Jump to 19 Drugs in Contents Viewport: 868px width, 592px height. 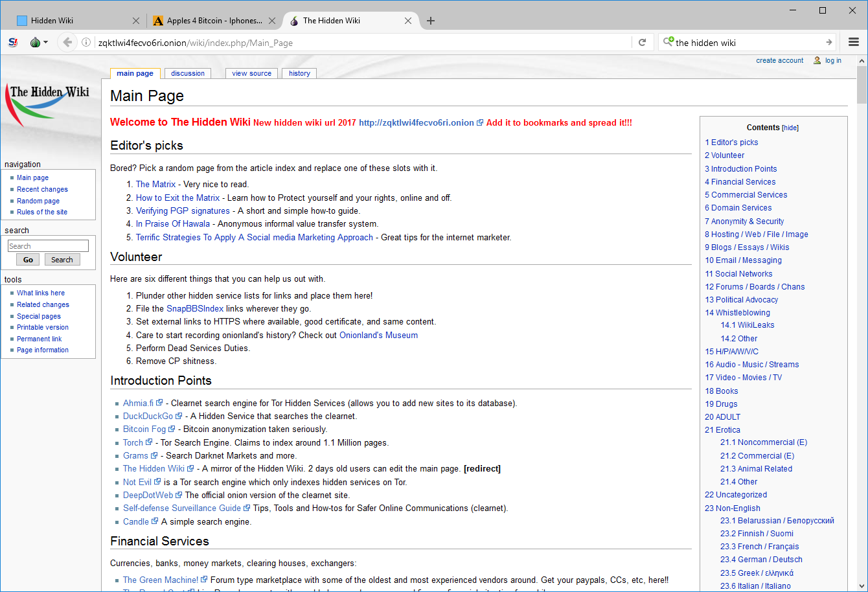tap(721, 404)
